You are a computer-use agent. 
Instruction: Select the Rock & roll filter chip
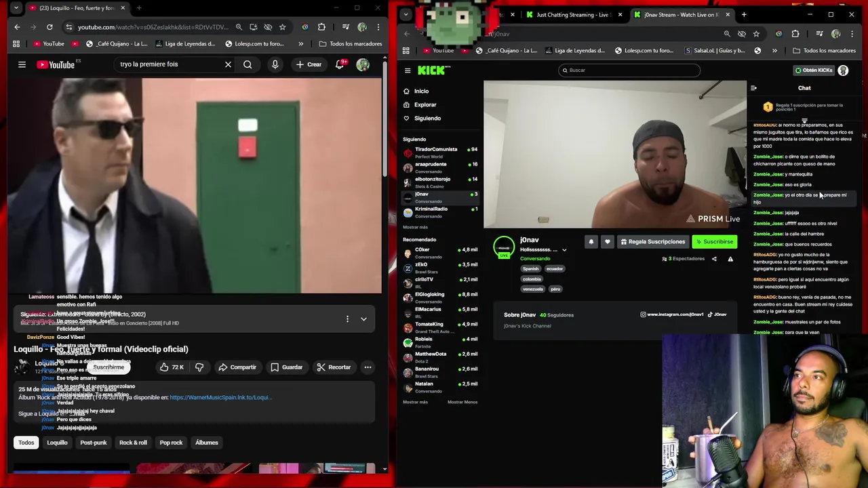click(x=133, y=443)
